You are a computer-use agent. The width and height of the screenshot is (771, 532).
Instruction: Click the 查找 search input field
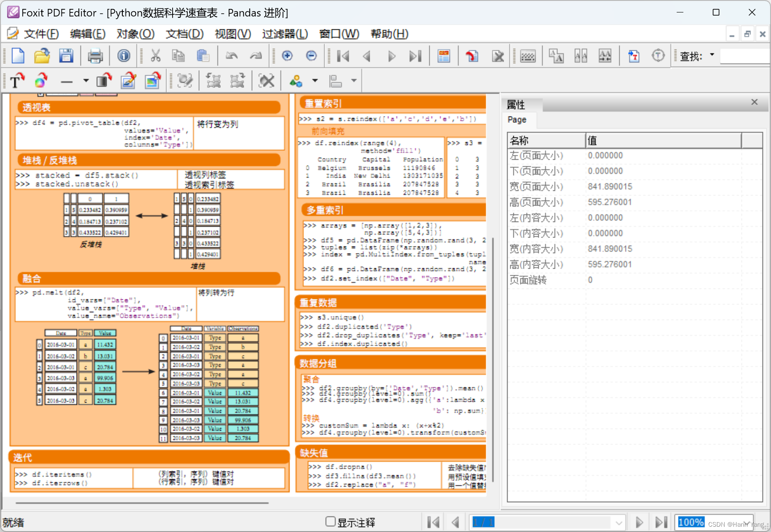(x=745, y=56)
